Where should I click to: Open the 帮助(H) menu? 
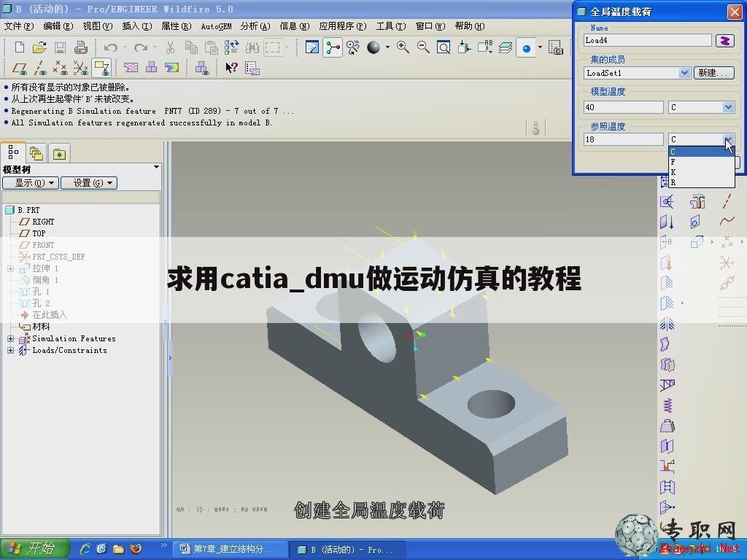click(x=470, y=26)
